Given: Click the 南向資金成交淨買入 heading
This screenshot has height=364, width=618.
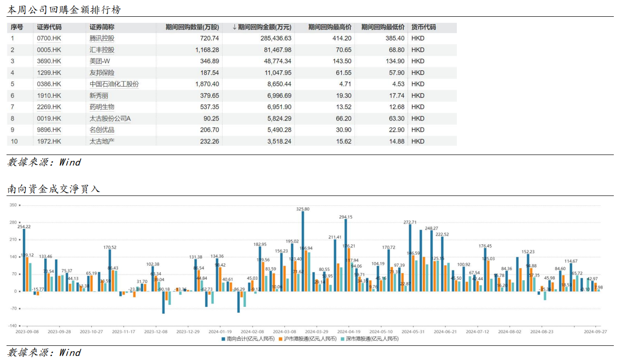Looking at the screenshot, I should point(54,189).
